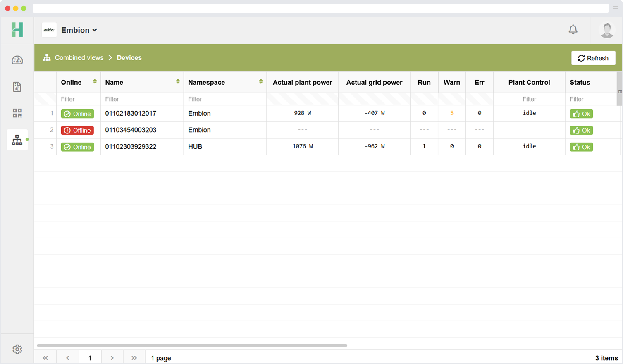Expand the Embion organization dropdown
Image resolution: width=623 pixels, height=364 pixels.
[79, 30]
